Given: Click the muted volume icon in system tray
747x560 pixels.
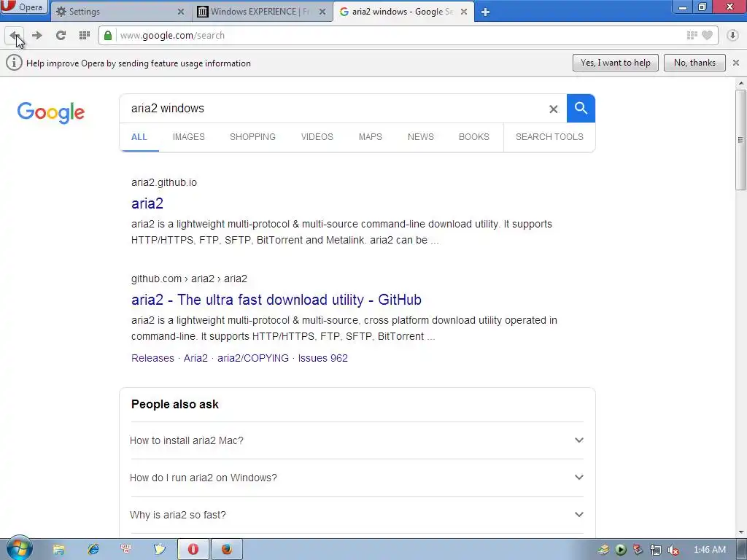Looking at the screenshot, I should pyautogui.click(x=673, y=550).
